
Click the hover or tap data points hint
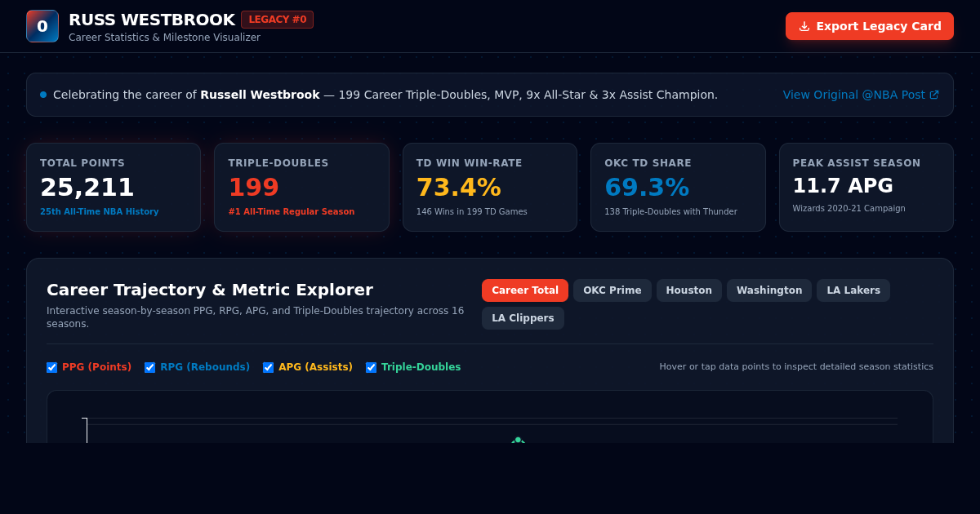(x=796, y=367)
